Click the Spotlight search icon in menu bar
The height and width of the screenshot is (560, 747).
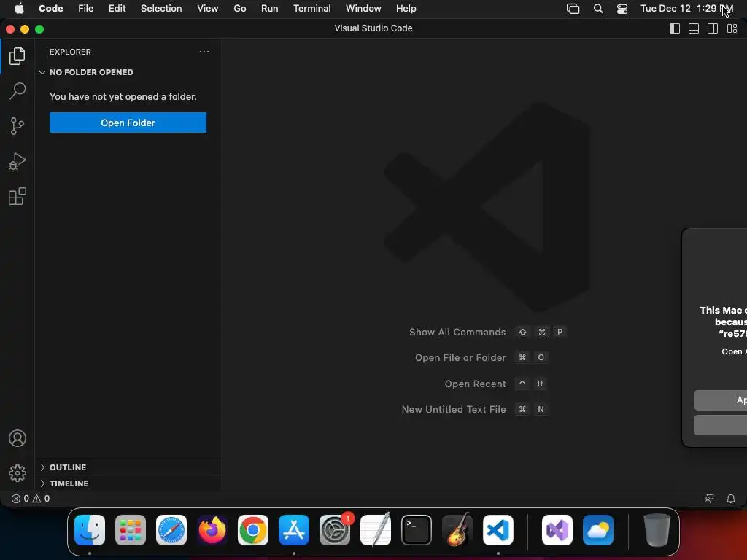(598, 9)
